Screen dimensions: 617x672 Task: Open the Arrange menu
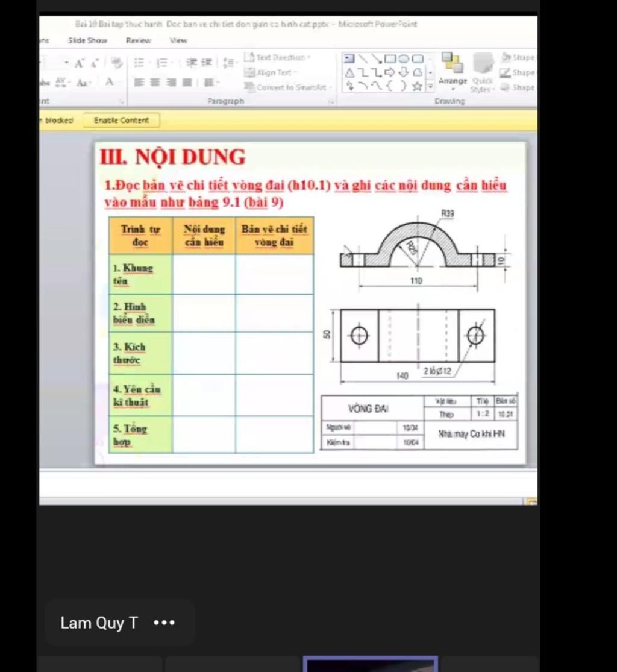tap(453, 71)
